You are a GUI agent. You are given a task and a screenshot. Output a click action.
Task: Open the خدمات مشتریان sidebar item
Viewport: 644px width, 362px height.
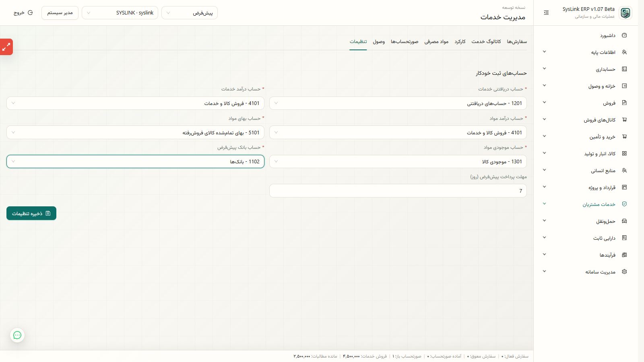point(586,204)
